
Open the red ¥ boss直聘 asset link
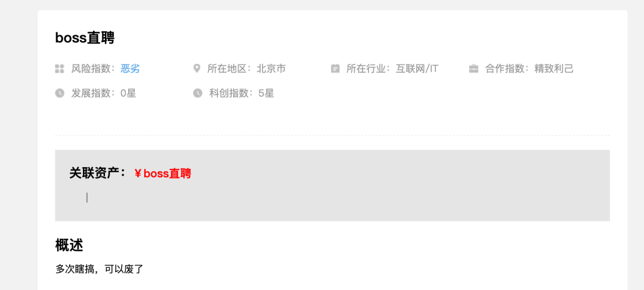tap(163, 173)
